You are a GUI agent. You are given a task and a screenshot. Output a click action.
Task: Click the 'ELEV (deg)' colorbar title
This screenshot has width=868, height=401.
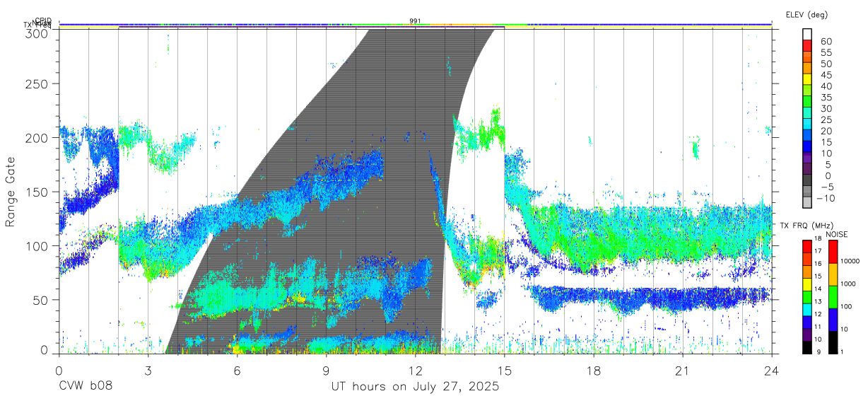pos(807,14)
